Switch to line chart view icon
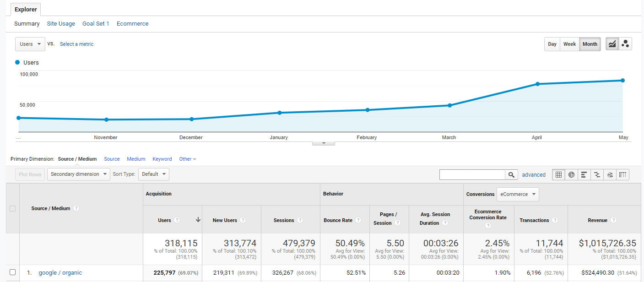 pyautogui.click(x=612, y=44)
